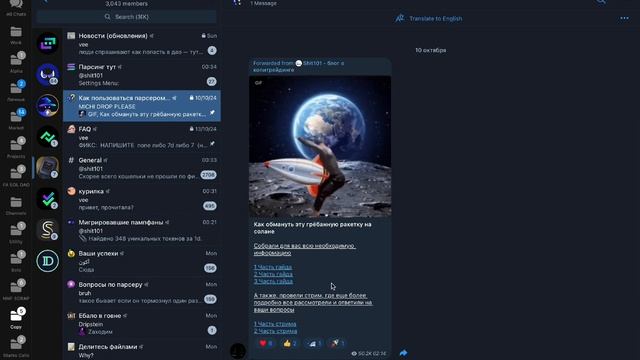The width and height of the screenshot is (640, 360).
Task: Open the Channels folder in sidebar
Action: 16,205
